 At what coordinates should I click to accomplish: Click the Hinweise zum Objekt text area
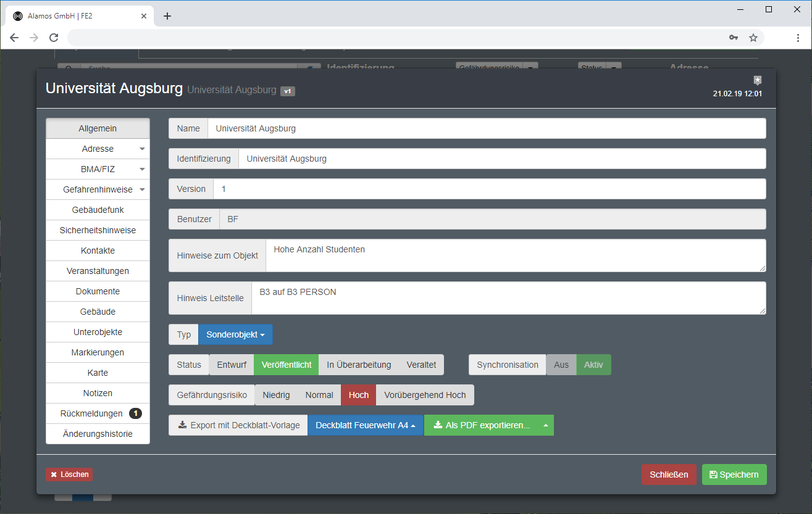click(516, 255)
